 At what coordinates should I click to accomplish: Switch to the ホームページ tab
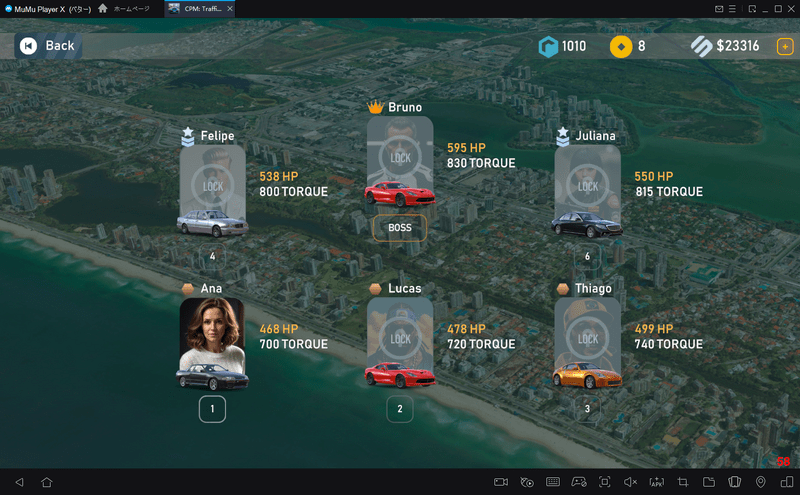[125, 8]
